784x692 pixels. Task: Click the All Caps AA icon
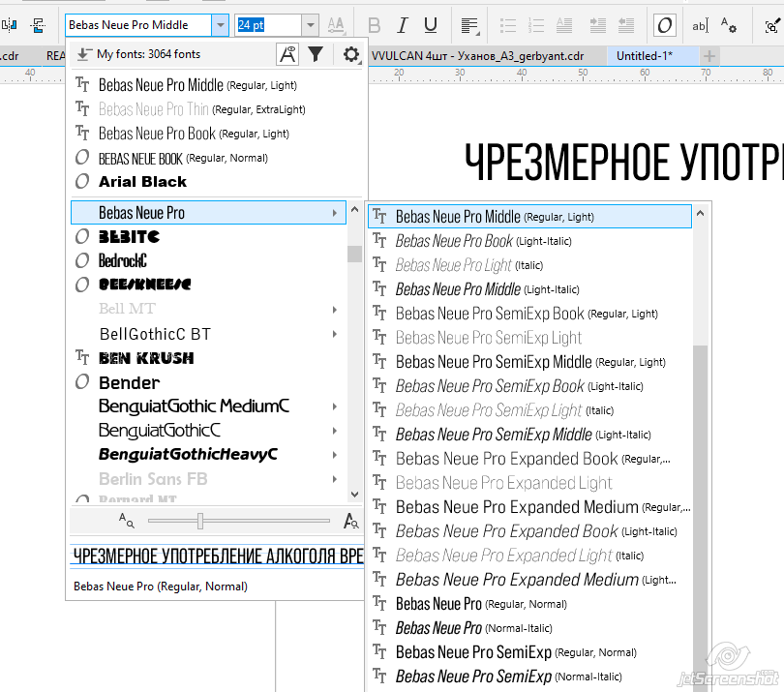(336, 25)
